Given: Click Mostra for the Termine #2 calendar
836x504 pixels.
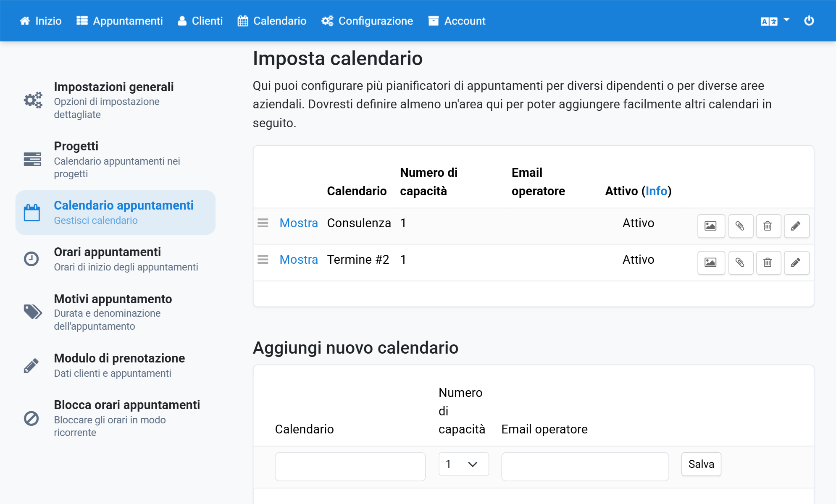Looking at the screenshot, I should pos(299,260).
